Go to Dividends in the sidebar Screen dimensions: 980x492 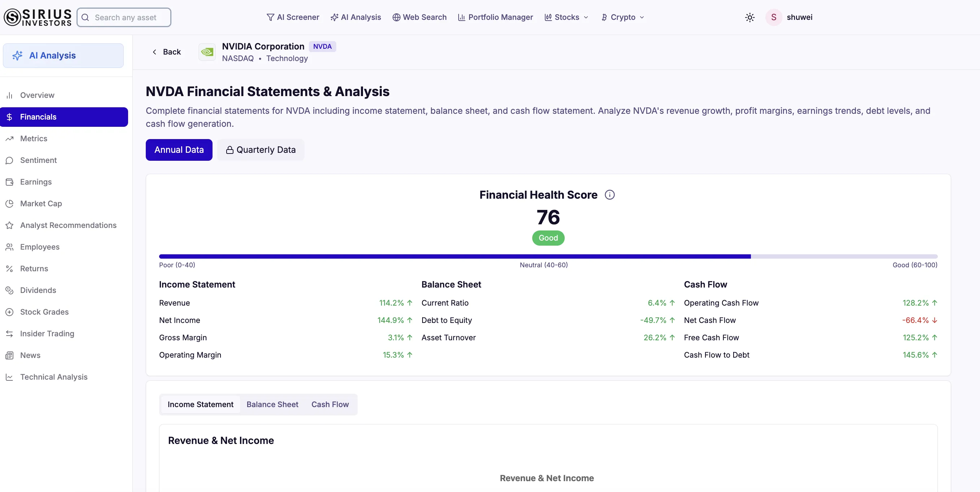[x=38, y=290]
